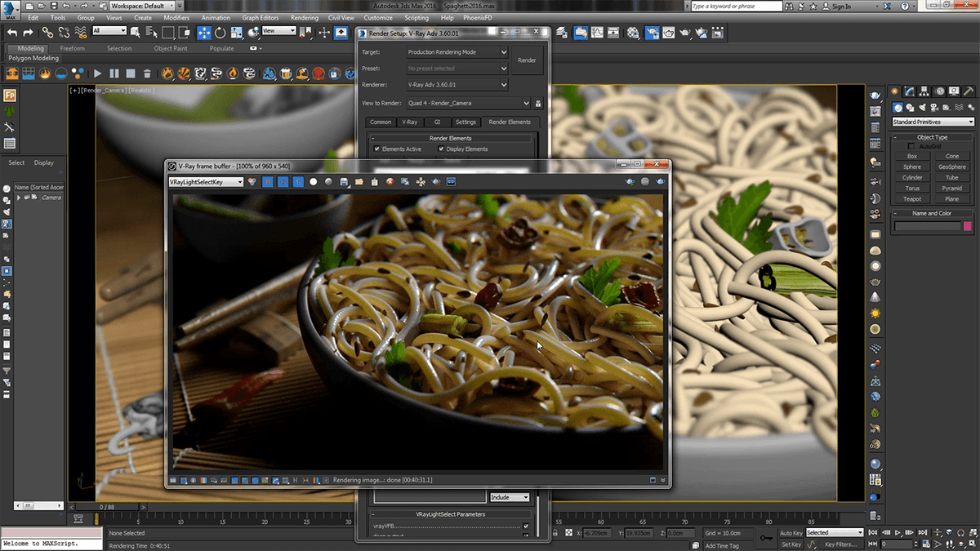Open the Target Production Rendering Mode dropdown
This screenshot has height=551, width=980.
click(457, 51)
